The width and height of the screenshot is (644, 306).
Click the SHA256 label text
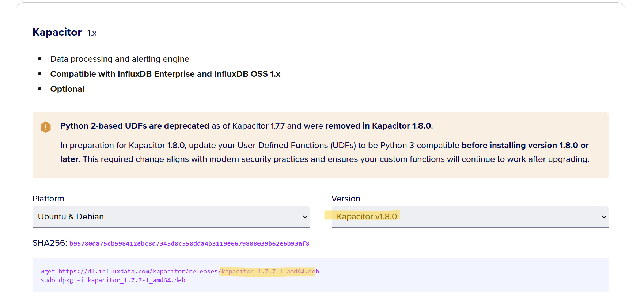(49, 243)
